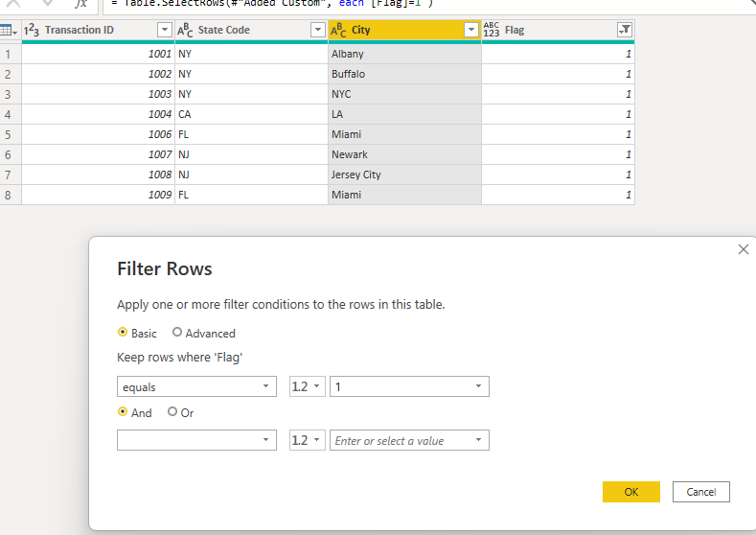Change Flag column data type icon
The width and height of the screenshot is (756, 535).
point(492,30)
